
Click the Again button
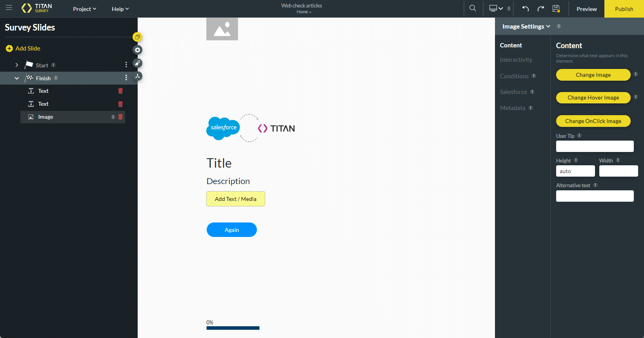pos(232,230)
